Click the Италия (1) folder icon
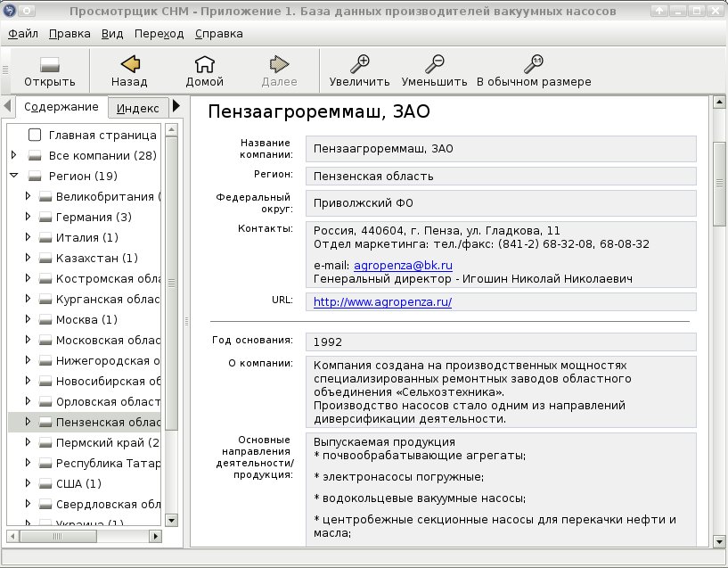 pyautogui.click(x=45, y=237)
